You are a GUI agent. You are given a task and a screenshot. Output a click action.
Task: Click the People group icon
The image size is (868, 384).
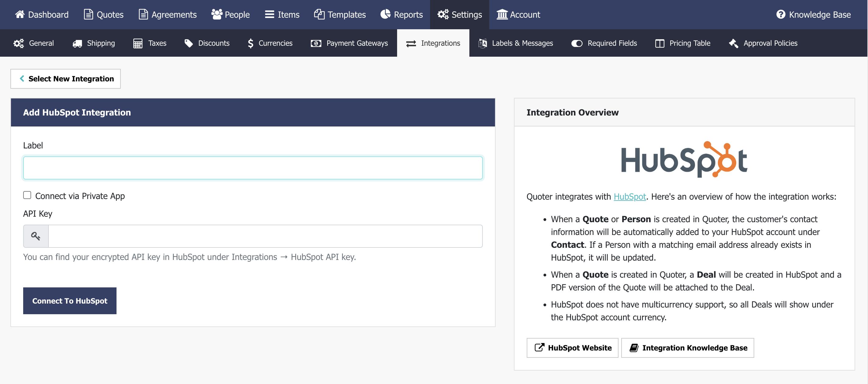217,15
